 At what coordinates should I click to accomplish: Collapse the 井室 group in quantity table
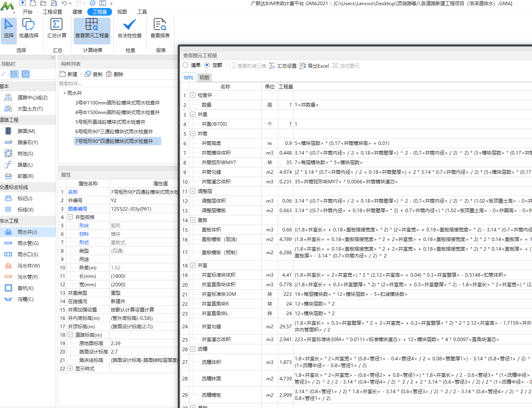tap(193, 265)
